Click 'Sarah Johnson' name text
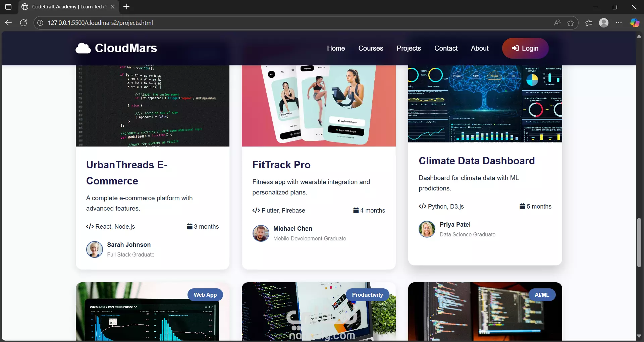This screenshot has height=342, width=644. coord(129,245)
